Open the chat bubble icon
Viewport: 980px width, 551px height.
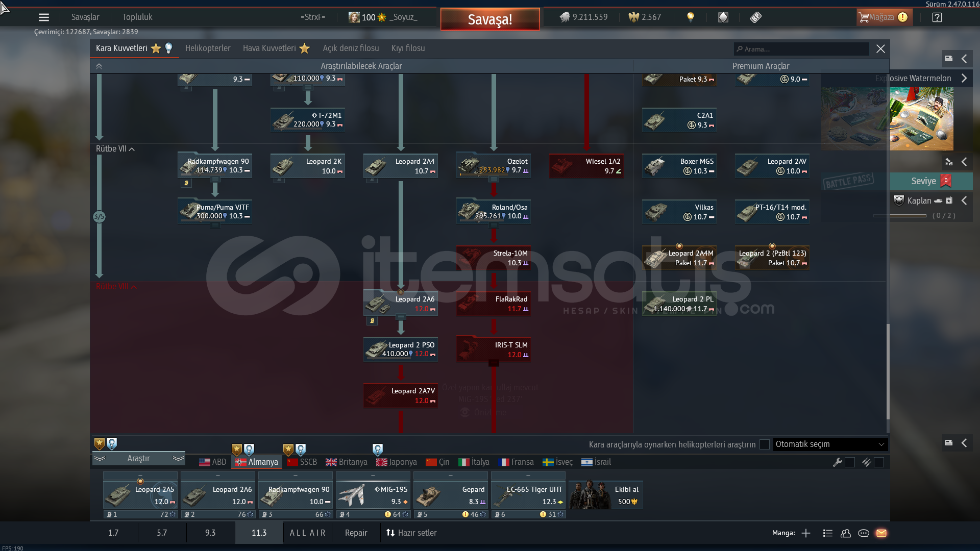[x=864, y=533]
